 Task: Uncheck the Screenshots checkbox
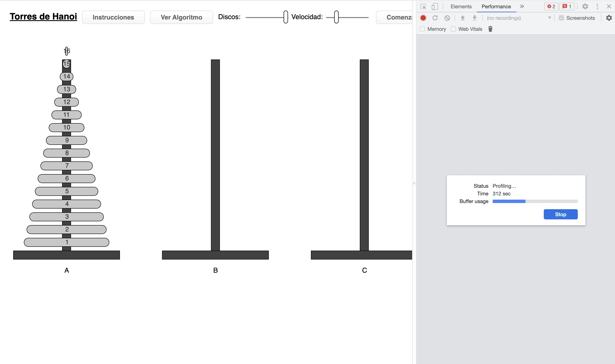click(x=561, y=18)
